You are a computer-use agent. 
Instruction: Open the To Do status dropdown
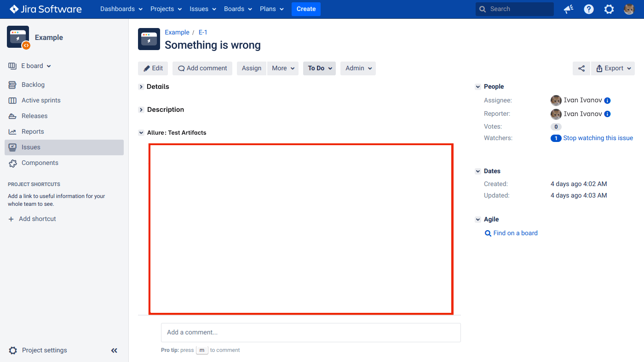(x=319, y=68)
